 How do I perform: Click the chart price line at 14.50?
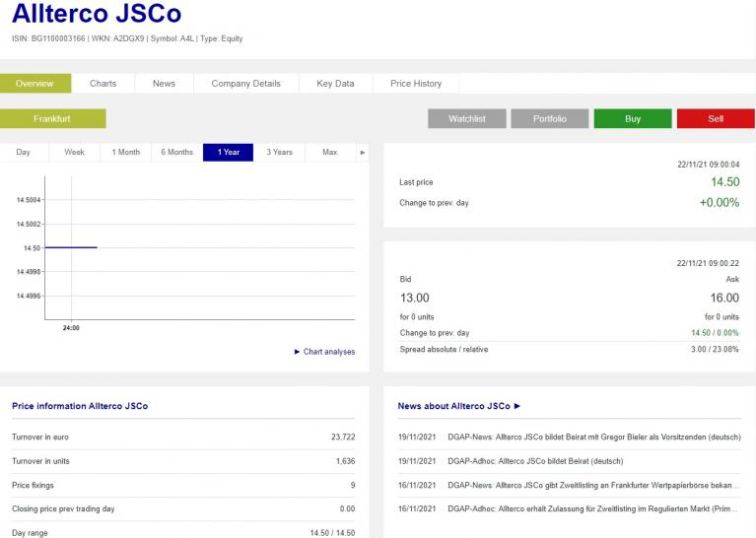pos(71,247)
